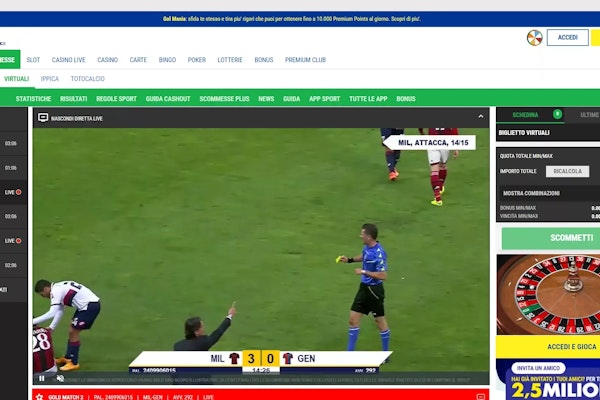Open TUTTE LE APP
This screenshot has height=400, width=600.
point(368,99)
